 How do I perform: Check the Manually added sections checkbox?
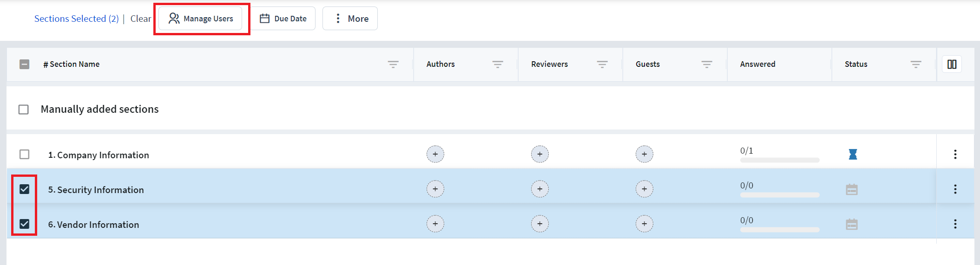click(24, 110)
